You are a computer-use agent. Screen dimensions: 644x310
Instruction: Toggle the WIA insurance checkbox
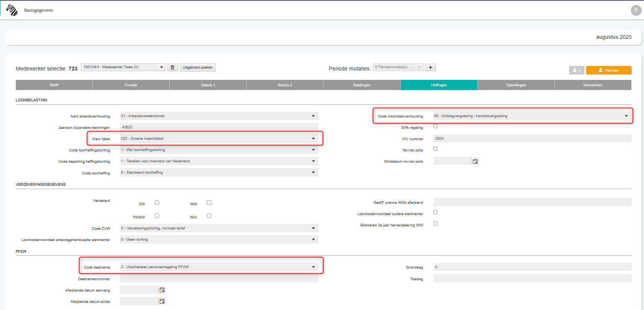(209, 216)
